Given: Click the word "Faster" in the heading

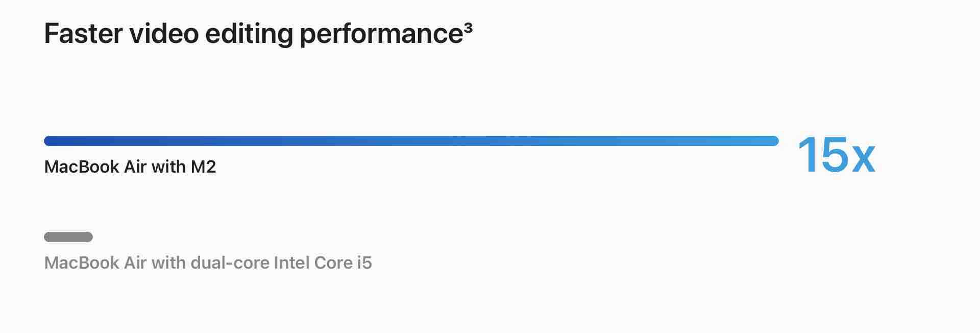Looking at the screenshot, I should pos(83,34).
